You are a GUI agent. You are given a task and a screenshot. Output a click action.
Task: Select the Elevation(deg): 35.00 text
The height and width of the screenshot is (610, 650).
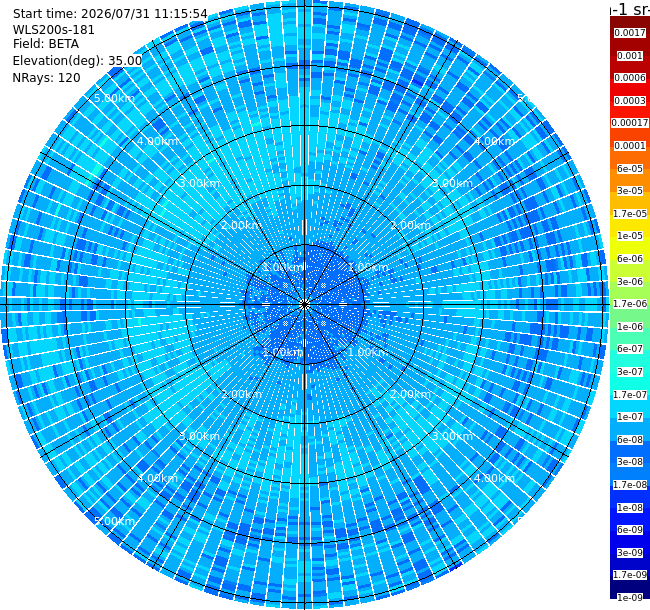coord(78,61)
